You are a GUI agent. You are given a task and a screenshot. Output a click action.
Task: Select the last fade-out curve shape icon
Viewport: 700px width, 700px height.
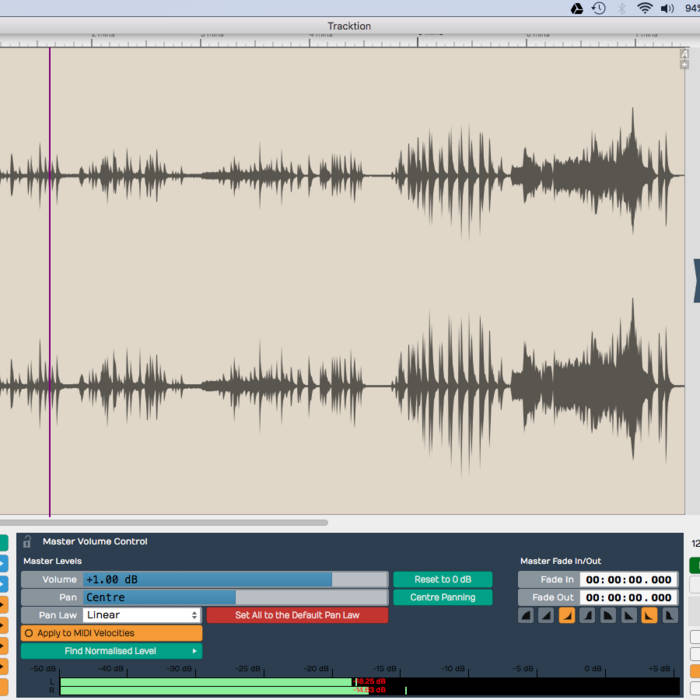click(x=669, y=616)
